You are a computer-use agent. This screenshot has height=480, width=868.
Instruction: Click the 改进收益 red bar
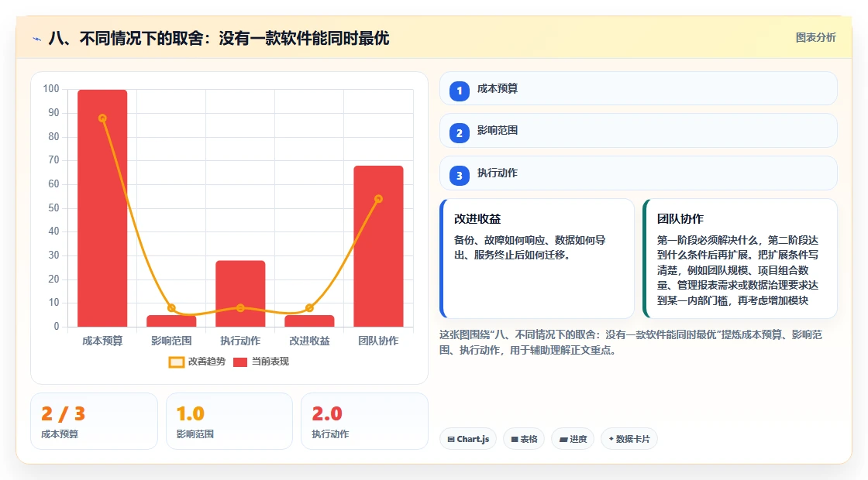tap(309, 321)
